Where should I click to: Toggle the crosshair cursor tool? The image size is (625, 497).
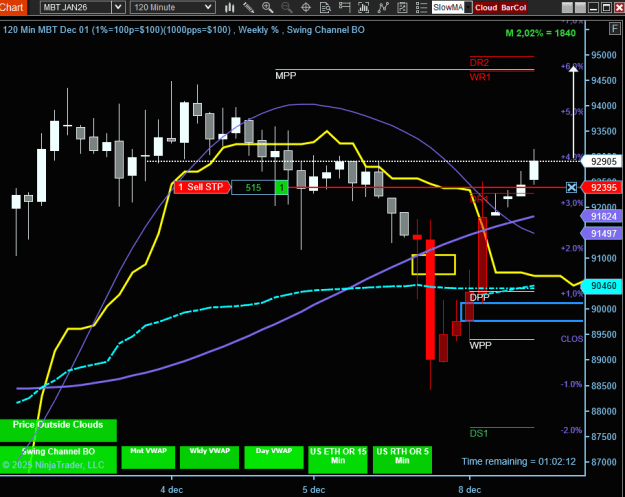[x=306, y=7]
